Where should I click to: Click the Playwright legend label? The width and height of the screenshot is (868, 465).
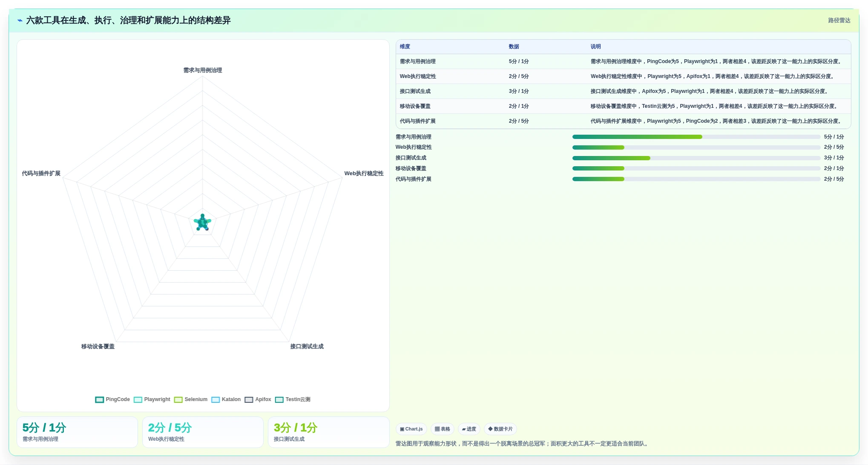(x=157, y=399)
